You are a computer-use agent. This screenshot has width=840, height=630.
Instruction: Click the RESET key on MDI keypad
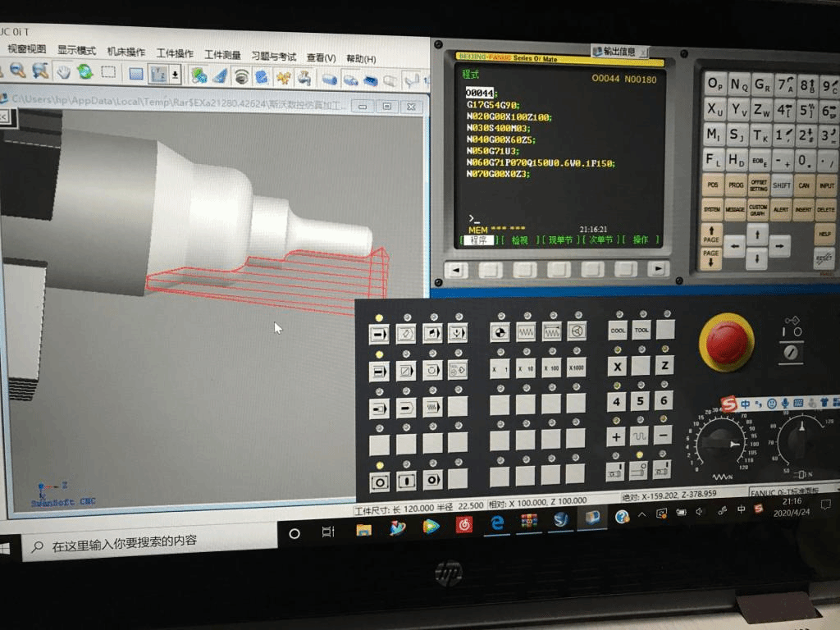tap(824, 258)
